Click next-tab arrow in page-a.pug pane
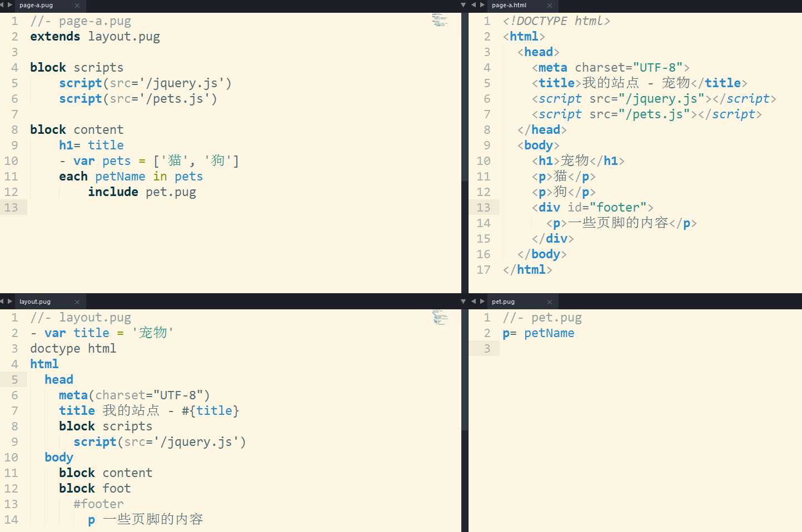Screen dimensions: 802x532 tap(9, 5)
